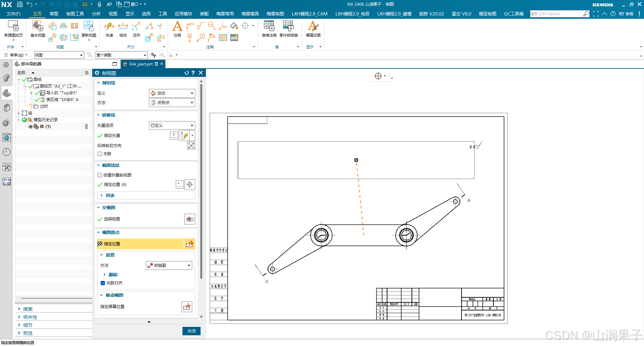This screenshot has height=346, width=644.
Task: Open the vector option dropdown (已定义)
Action: (x=172, y=126)
